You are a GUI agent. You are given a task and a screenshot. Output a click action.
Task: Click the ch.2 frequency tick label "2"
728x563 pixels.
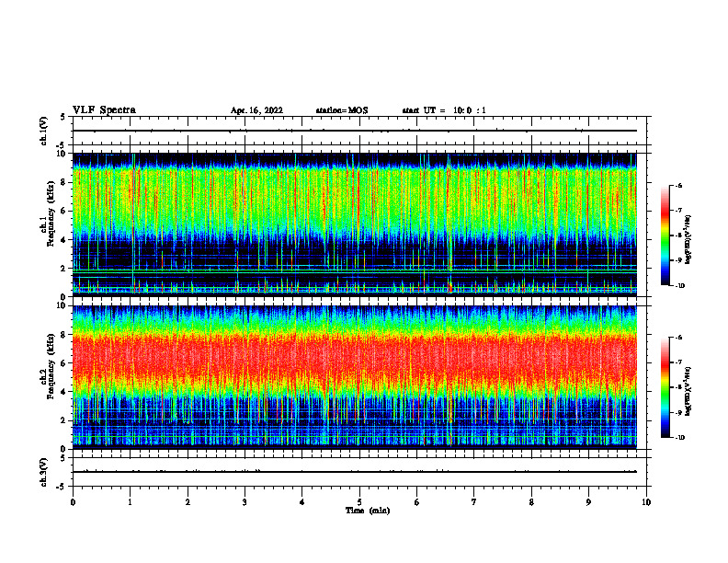pos(64,420)
